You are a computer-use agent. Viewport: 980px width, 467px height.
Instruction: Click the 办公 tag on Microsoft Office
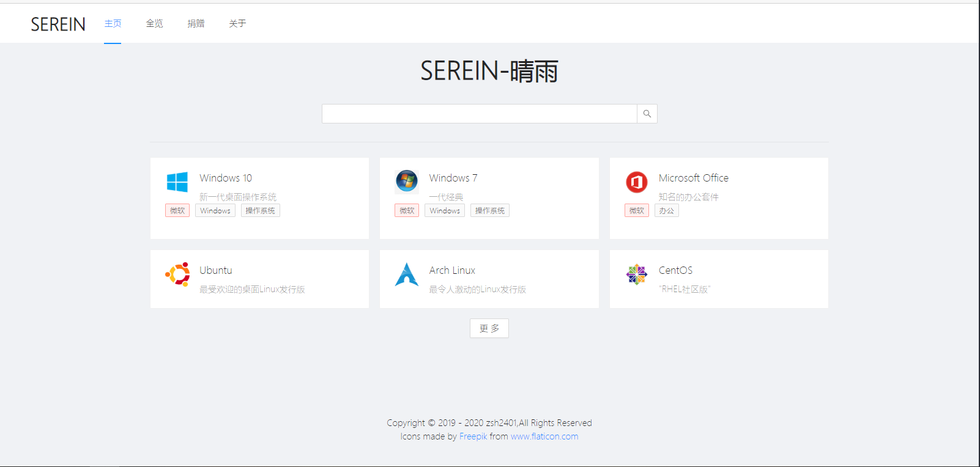point(666,211)
